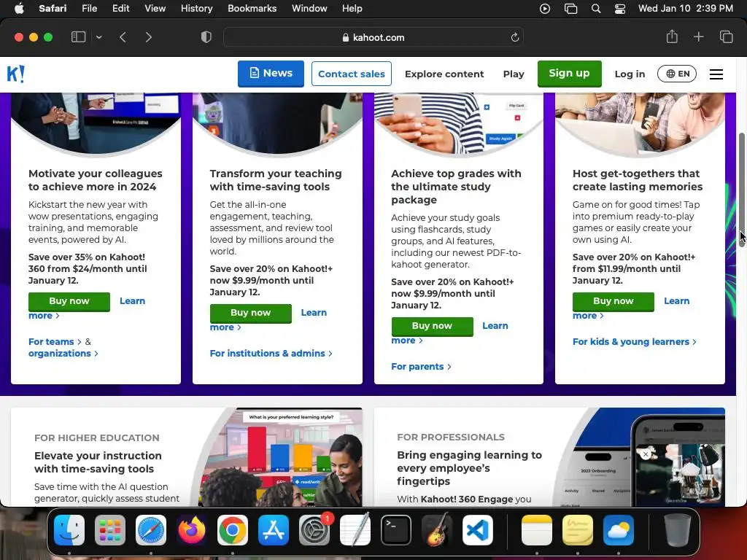Buy now under Host get-togethers

(613, 301)
